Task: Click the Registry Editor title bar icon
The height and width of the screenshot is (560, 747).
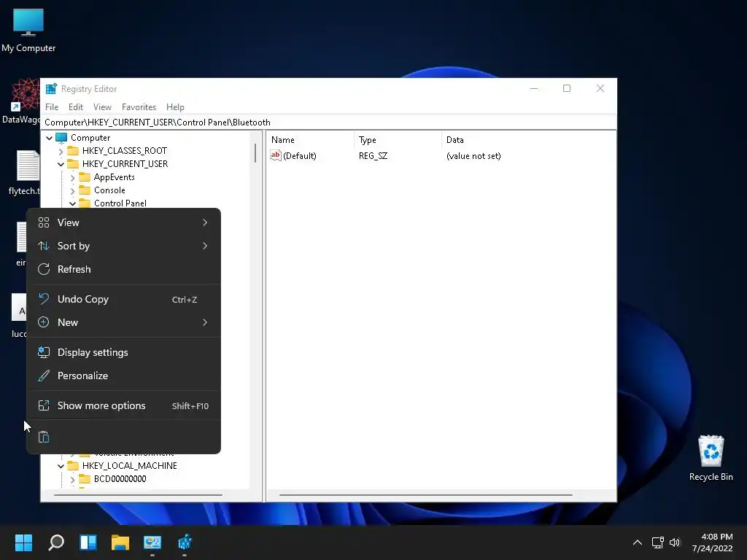Action: (51, 88)
